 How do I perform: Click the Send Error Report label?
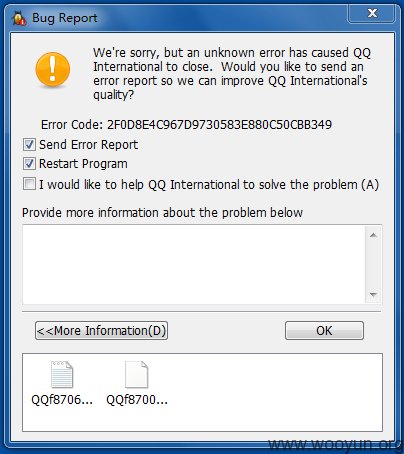point(88,145)
